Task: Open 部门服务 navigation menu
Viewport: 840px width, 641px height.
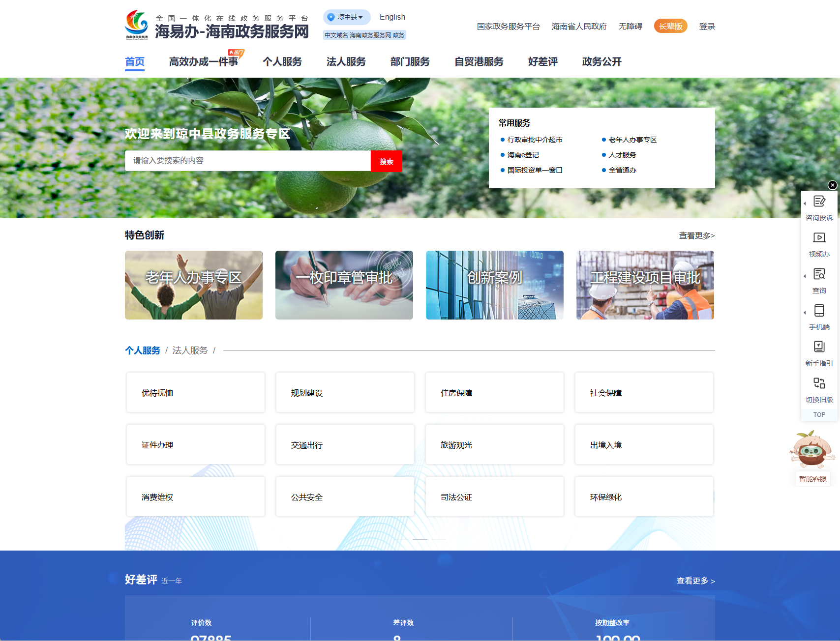Action: coord(410,61)
